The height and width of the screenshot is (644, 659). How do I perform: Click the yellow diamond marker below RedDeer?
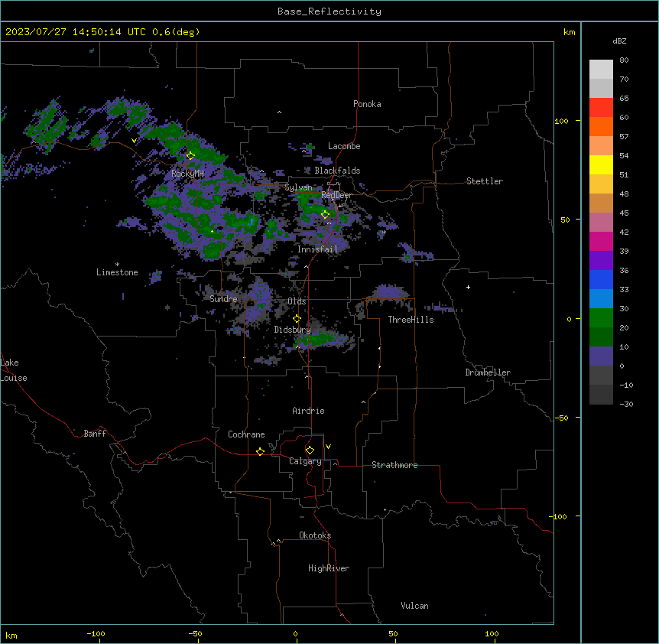tap(325, 214)
